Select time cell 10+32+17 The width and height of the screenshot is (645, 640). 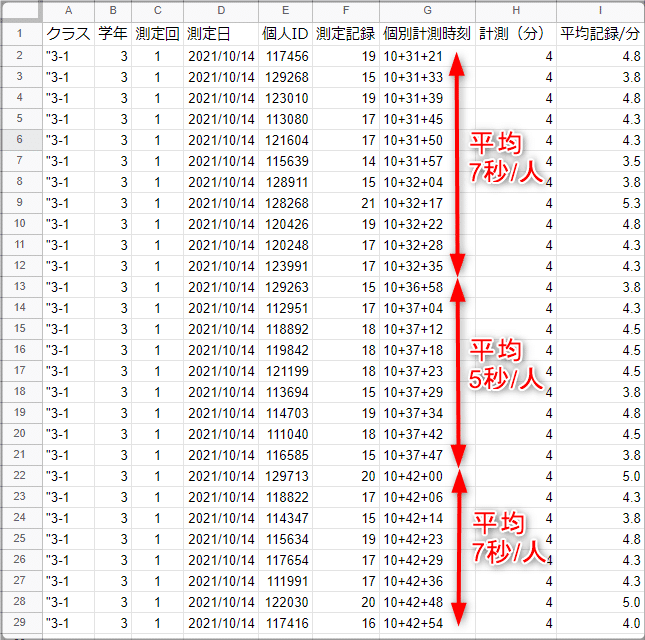pyautogui.click(x=427, y=203)
